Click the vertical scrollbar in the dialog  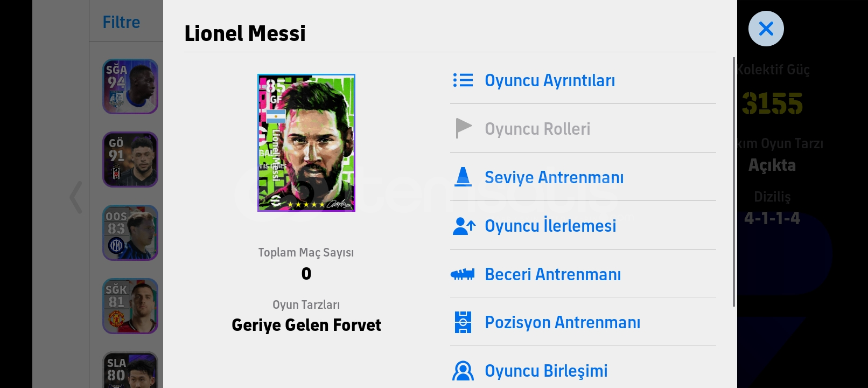(x=733, y=182)
